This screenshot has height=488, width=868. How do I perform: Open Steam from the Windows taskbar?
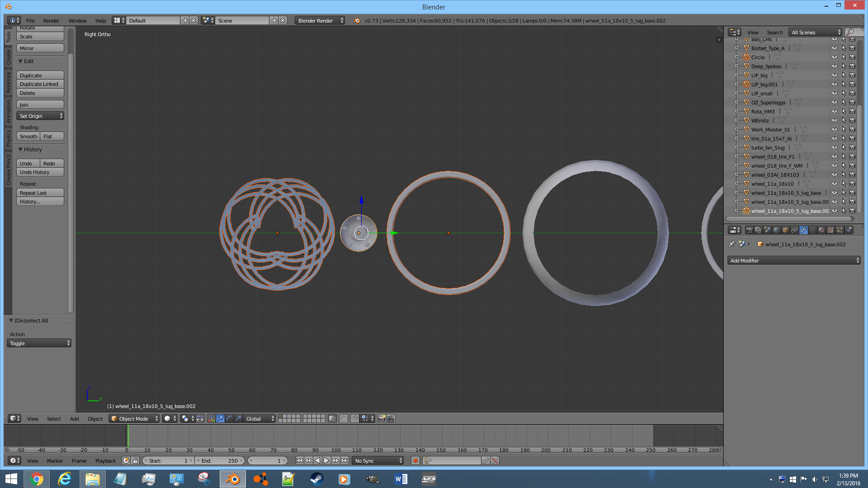click(316, 479)
